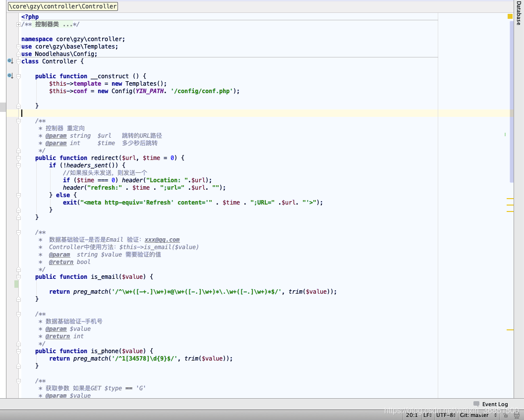Click the overridden marker beside class Controller
This screenshot has width=524, height=420.
[10, 61]
